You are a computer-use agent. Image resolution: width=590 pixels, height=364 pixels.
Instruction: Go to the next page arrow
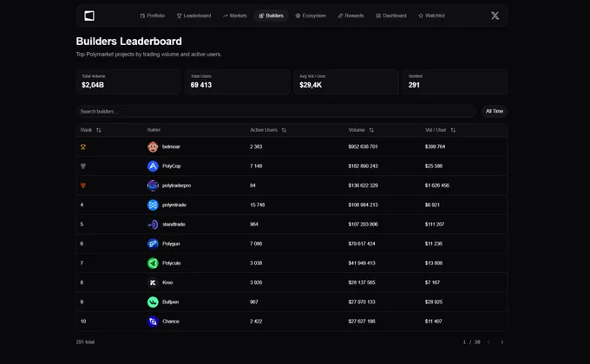(x=502, y=342)
